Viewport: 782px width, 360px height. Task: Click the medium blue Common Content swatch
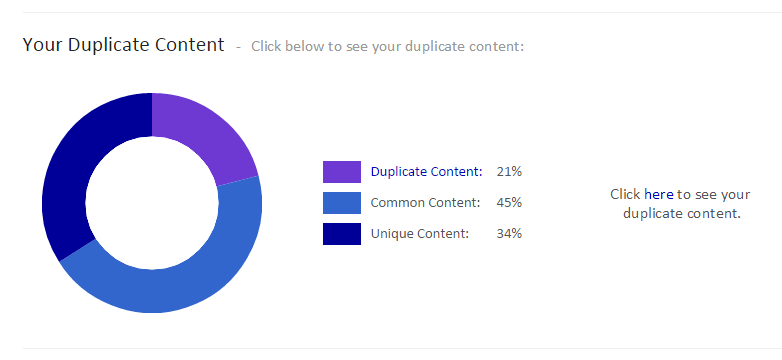(342, 203)
